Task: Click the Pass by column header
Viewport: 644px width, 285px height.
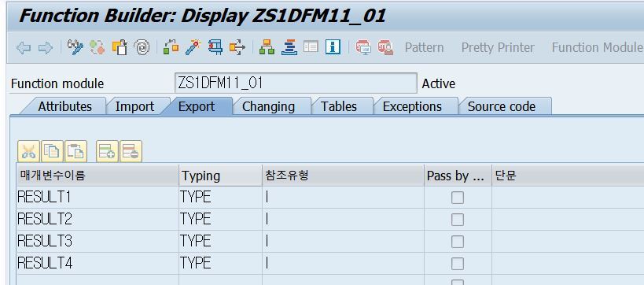Action: [458, 176]
